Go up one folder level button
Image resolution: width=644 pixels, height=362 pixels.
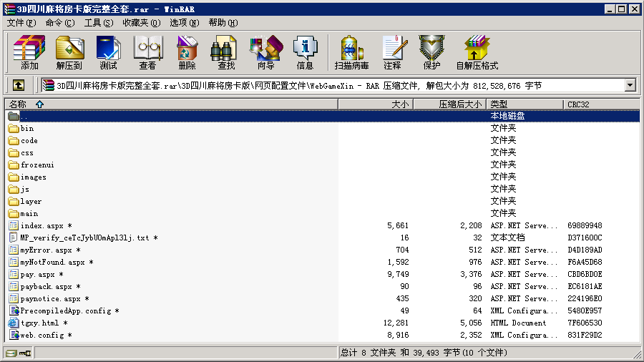19,86
